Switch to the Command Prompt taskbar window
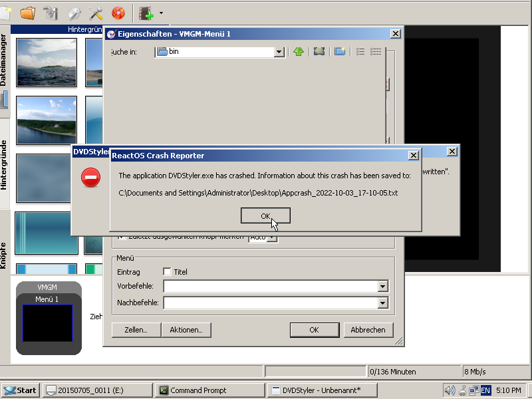Viewport: 532px width, 399px height. pos(209,390)
